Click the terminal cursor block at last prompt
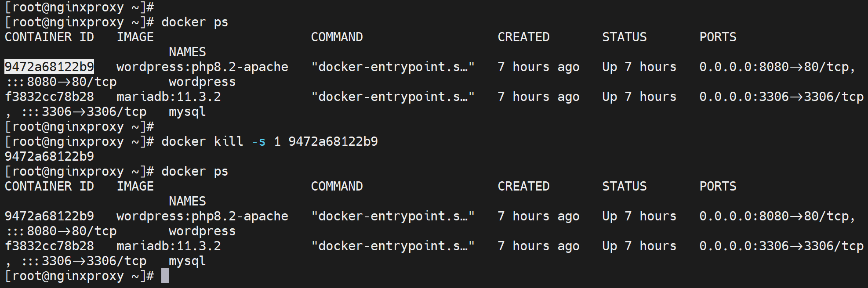The height and width of the screenshot is (288, 868). point(165,276)
